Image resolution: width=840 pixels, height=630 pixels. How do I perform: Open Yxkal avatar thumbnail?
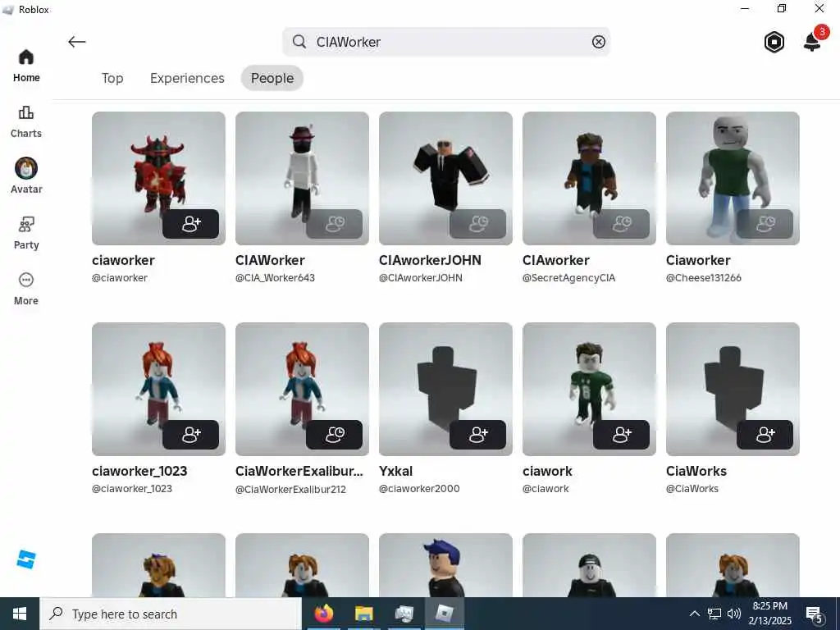[445, 390]
